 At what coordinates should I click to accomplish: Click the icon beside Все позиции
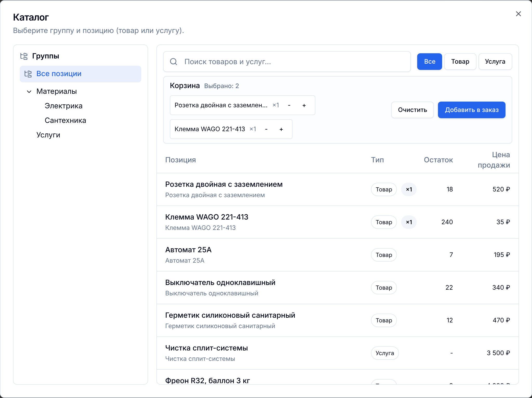28,74
